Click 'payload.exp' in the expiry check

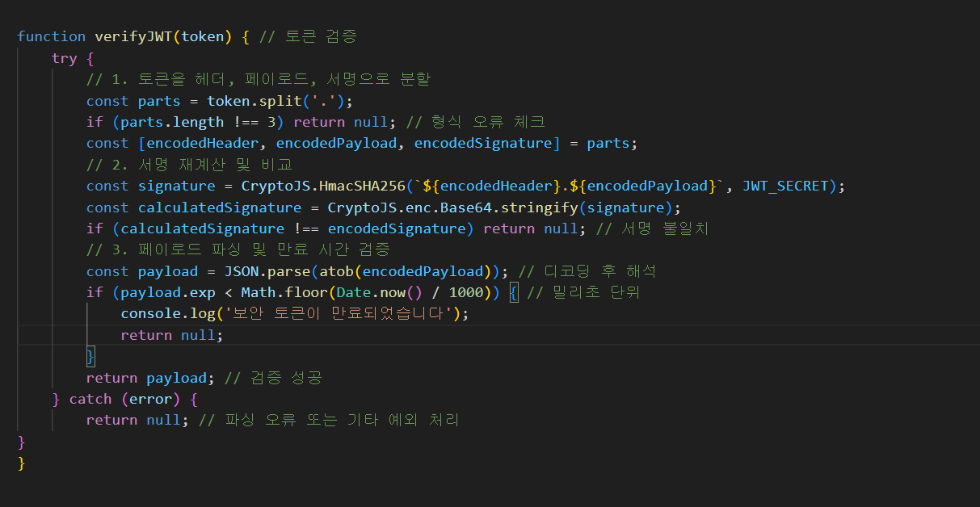pyautogui.click(x=168, y=292)
